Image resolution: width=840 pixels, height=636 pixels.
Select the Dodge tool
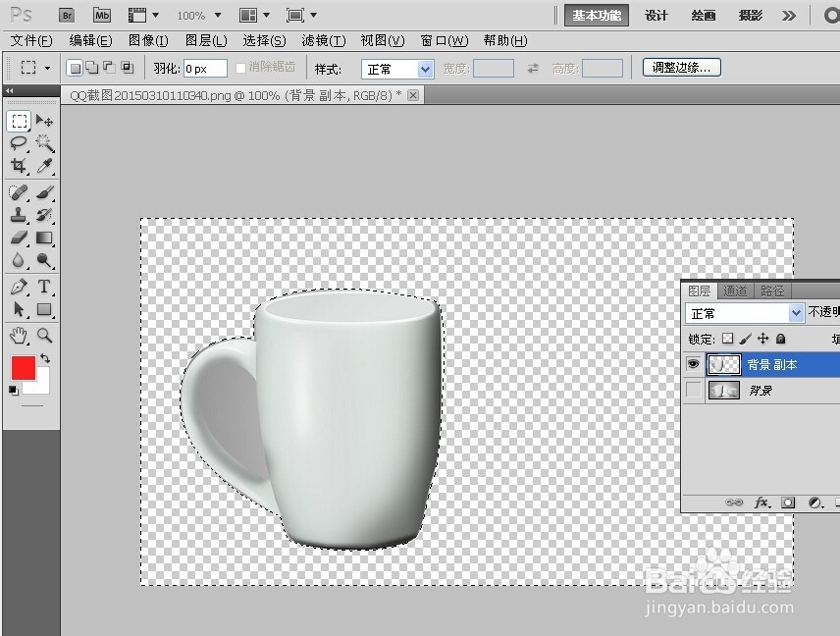pyautogui.click(x=44, y=260)
